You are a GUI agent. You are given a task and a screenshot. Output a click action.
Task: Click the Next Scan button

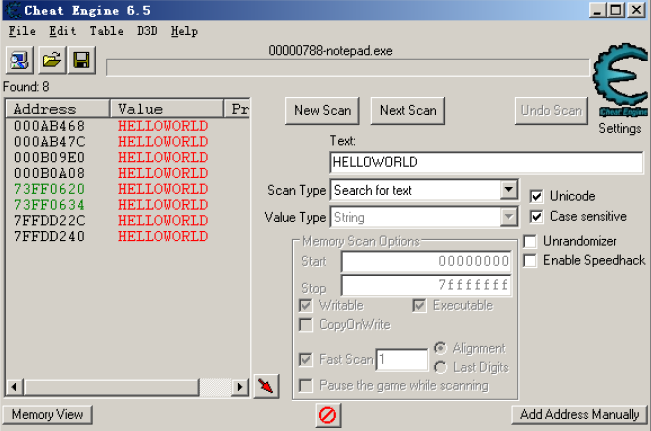tap(408, 111)
